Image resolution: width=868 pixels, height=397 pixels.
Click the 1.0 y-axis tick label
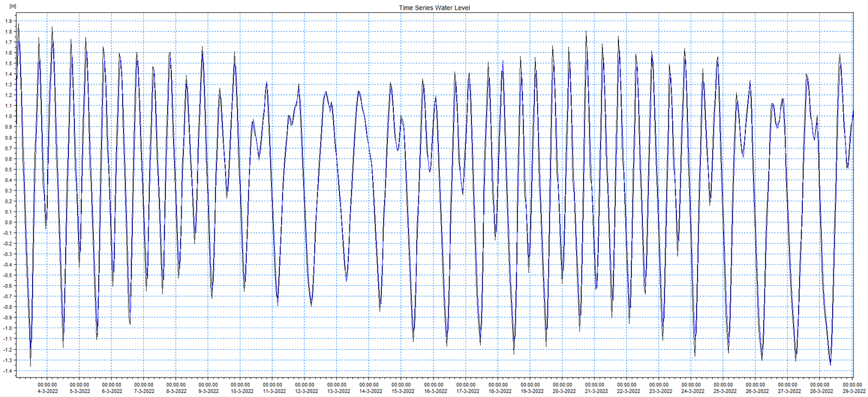[9, 117]
